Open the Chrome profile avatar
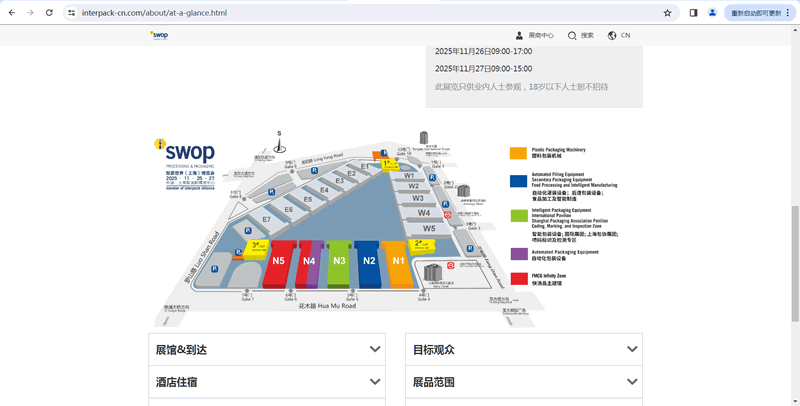This screenshot has height=406, width=800. click(712, 13)
